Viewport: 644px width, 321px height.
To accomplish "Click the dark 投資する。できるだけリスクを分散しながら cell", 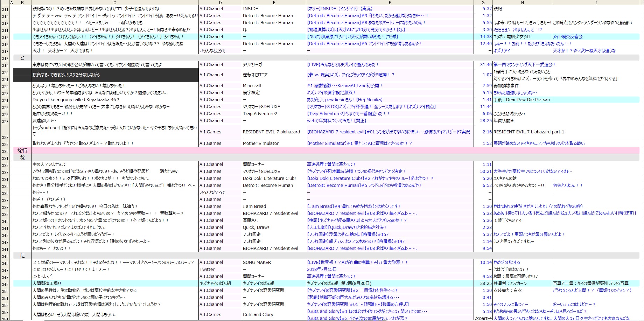I will 115,75.
